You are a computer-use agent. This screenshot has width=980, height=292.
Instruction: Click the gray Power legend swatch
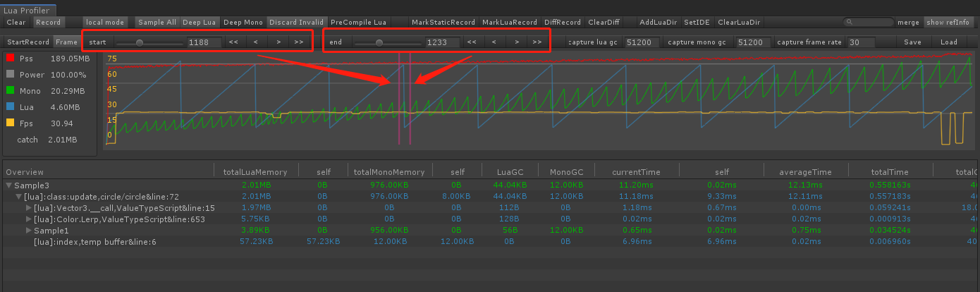click(x=10, y=75)
